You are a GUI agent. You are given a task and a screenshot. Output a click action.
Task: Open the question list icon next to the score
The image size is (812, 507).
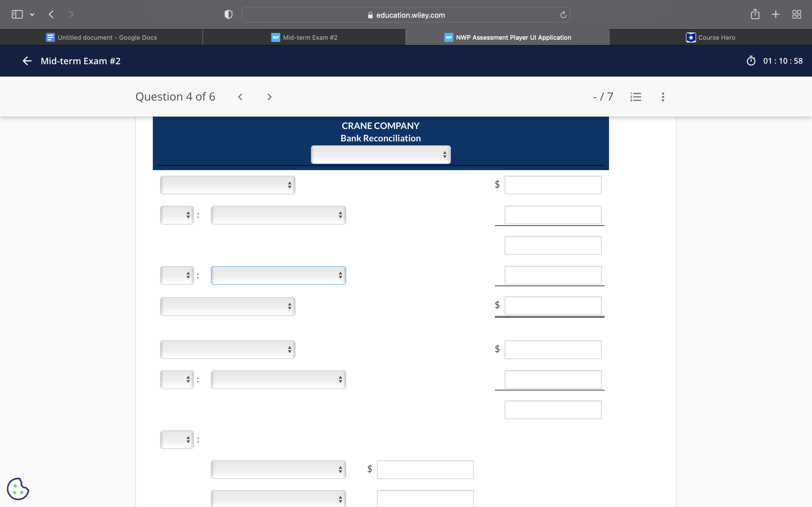(x=636, y=97)
